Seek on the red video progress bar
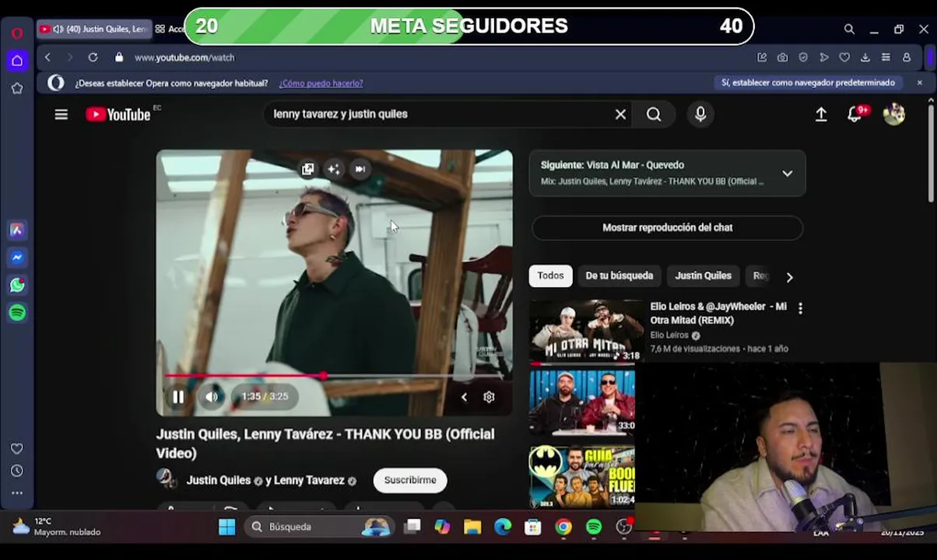Image resolution: width=937 pixels, height=560 pixels. pos(335,376)
